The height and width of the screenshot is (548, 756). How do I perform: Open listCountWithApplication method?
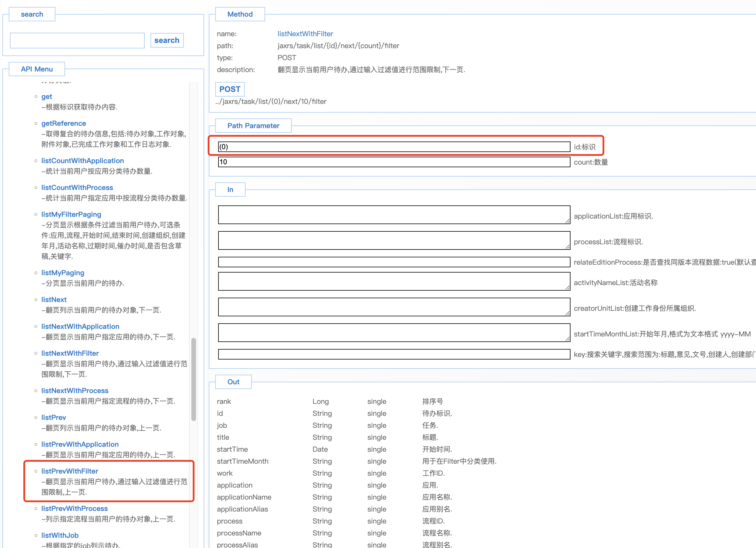click(82, 161)
